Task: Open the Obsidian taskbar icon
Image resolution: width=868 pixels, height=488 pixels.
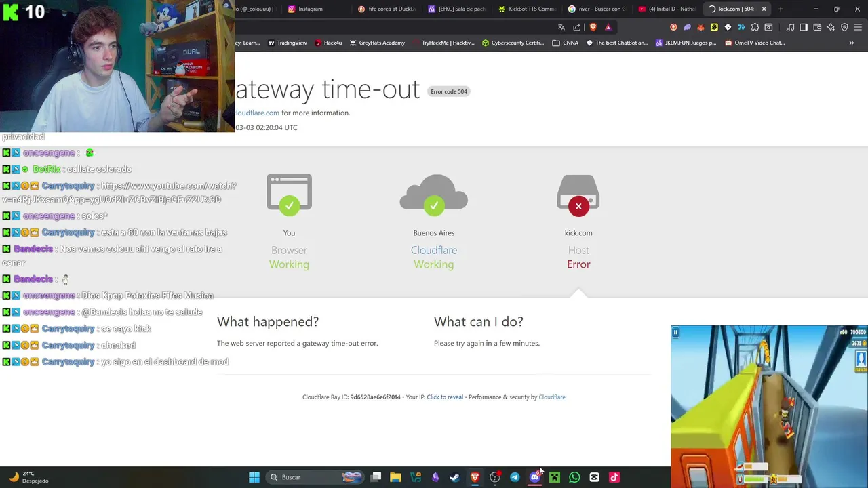Action: 435,477
